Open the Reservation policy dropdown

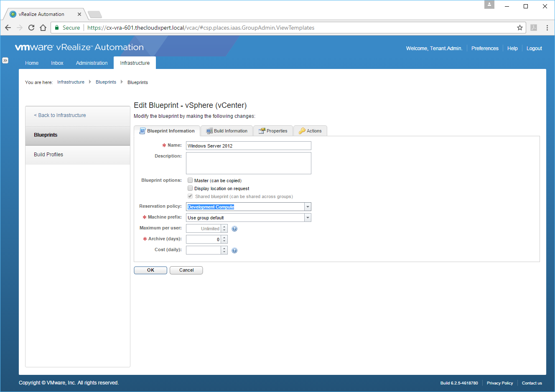pos(308,207)
